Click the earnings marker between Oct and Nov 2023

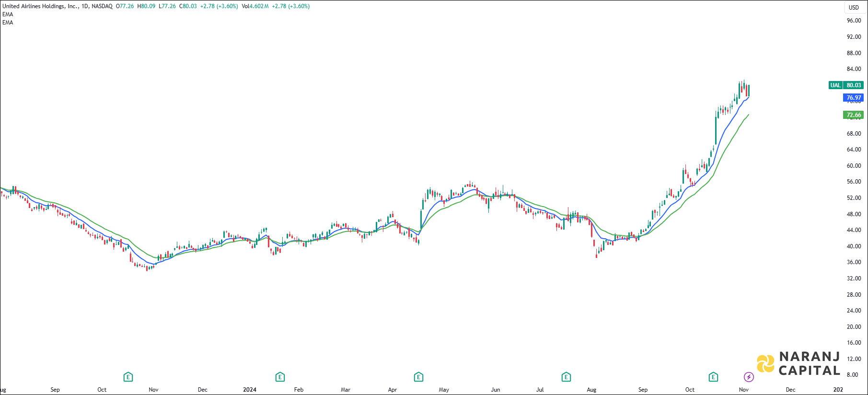point(128,377)
